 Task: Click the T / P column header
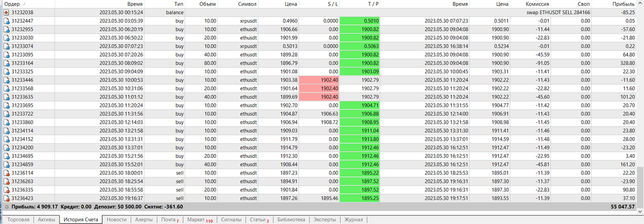(x=360, y=4)
